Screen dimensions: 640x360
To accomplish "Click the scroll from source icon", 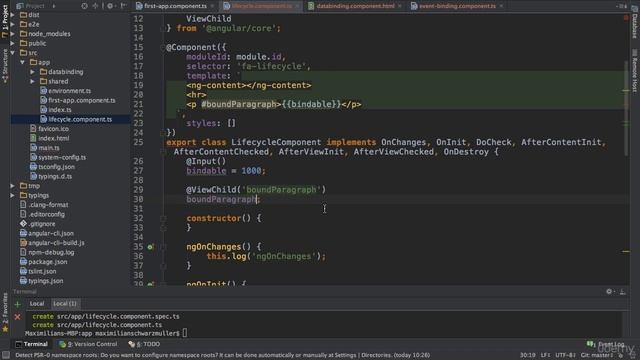I will point(84,6).
